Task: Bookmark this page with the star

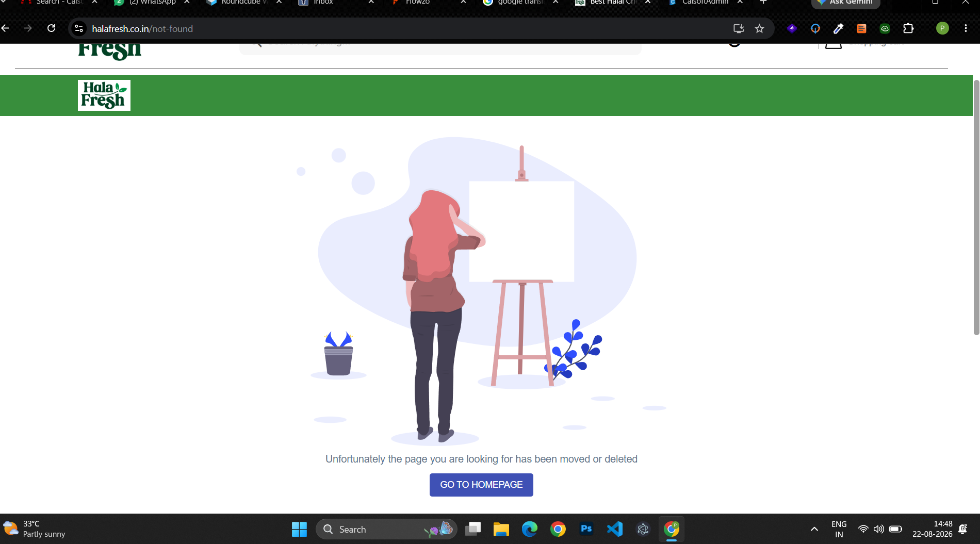Action: point(759,28)
